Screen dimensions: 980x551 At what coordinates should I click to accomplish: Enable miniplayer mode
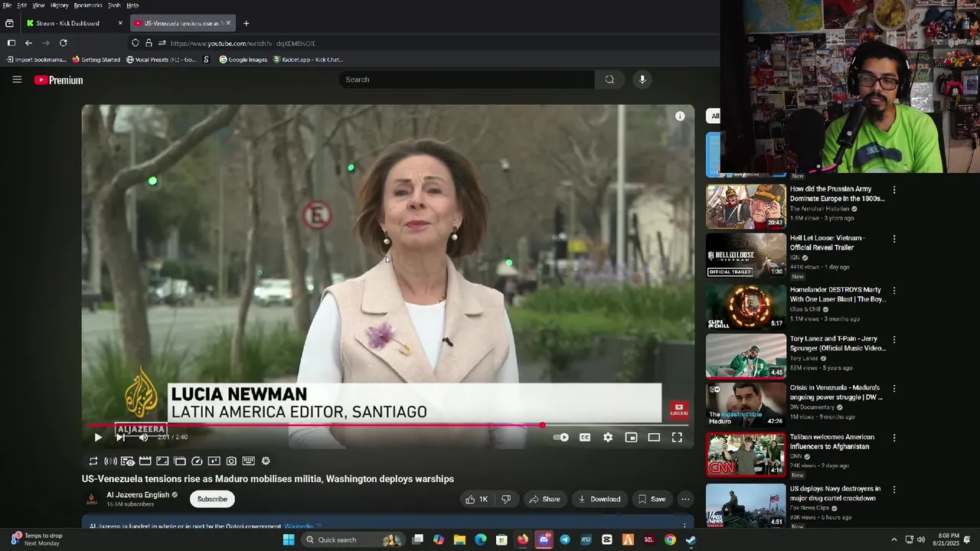[631, 437]
